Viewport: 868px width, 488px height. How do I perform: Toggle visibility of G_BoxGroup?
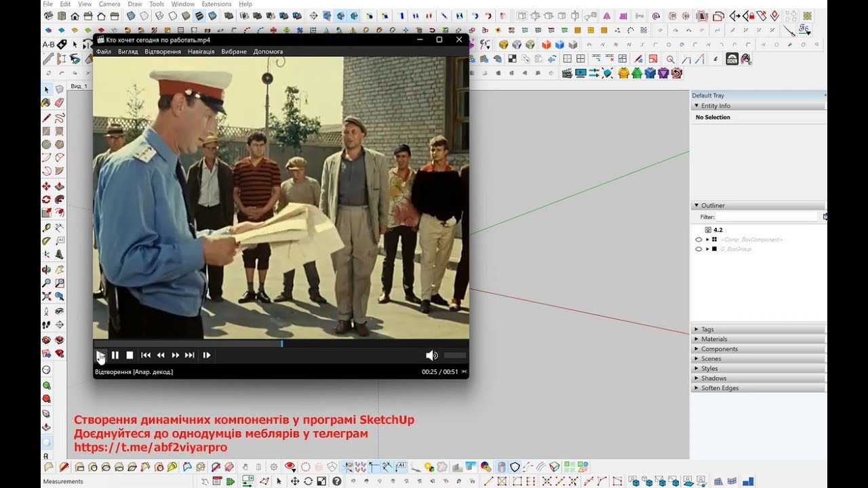(698, 249)
